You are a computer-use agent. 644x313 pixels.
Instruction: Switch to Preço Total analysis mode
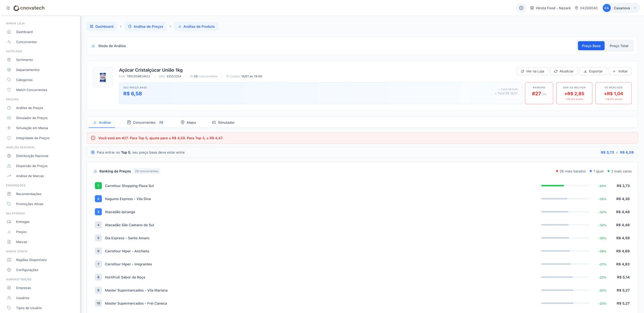[x=619, y=46]
